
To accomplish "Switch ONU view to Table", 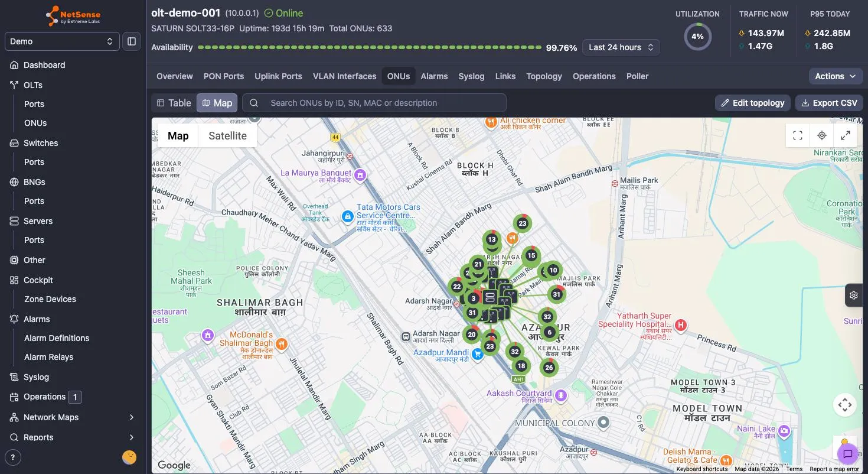I will [174, 103].
